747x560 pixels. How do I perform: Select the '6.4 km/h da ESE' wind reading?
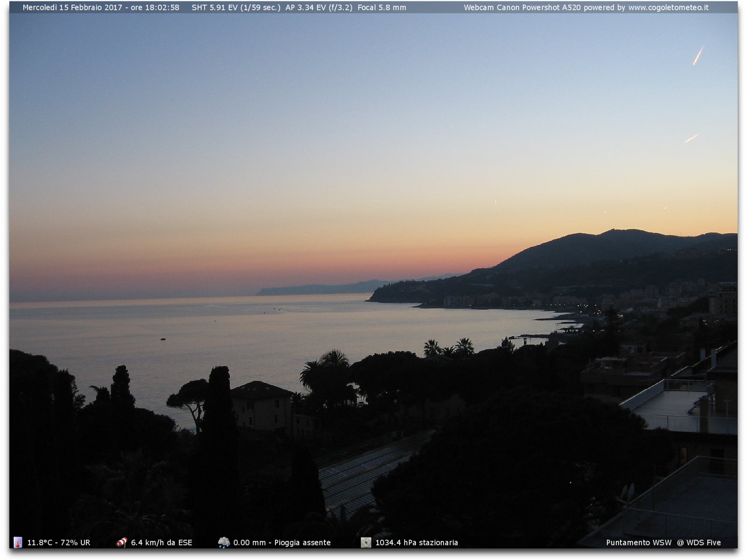coord(162,543)
